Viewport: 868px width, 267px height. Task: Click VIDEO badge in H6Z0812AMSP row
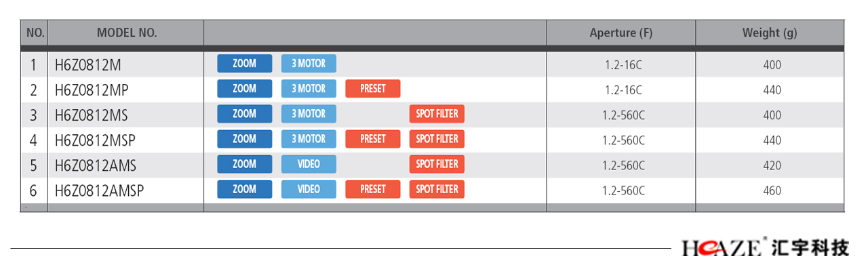[309, 189]
